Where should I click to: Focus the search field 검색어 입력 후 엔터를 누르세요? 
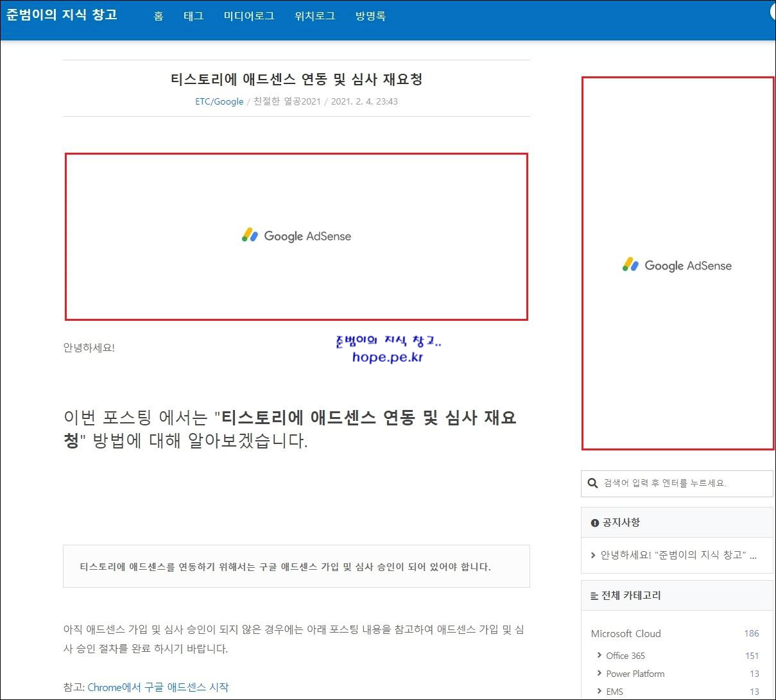(x=677, y=483)
